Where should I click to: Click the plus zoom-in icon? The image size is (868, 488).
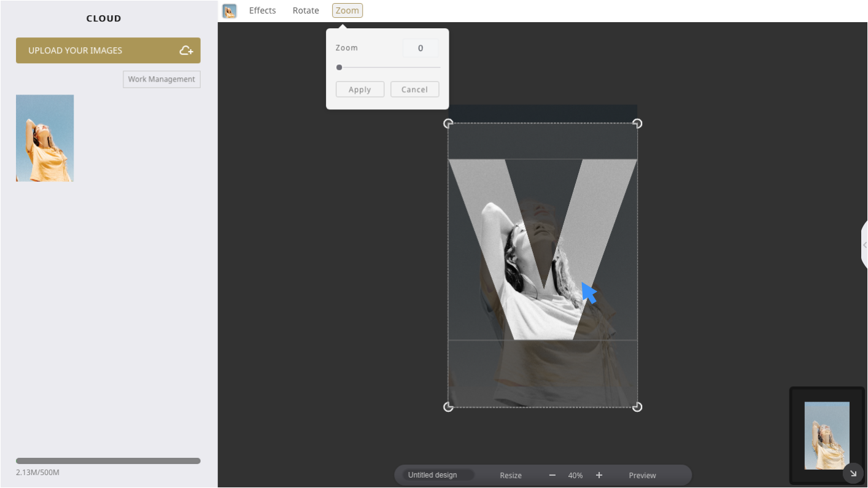pyautogui.click(x=599, y=476)
